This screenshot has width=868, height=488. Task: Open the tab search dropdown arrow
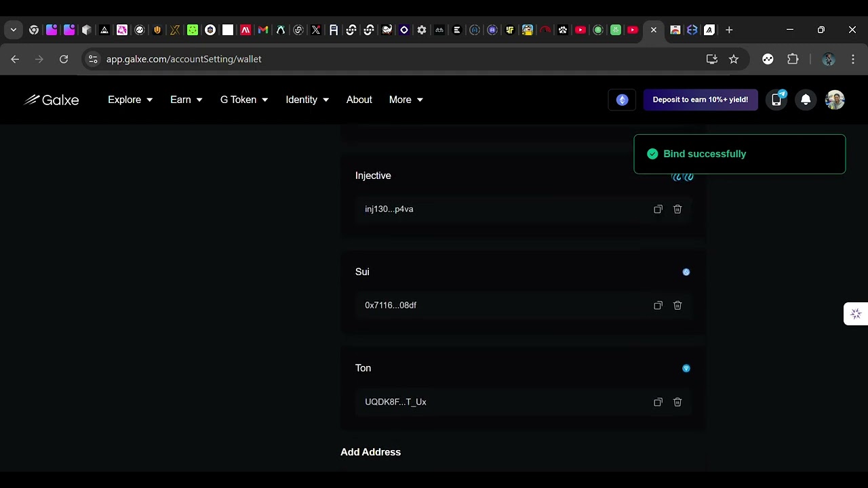point(14,30)
